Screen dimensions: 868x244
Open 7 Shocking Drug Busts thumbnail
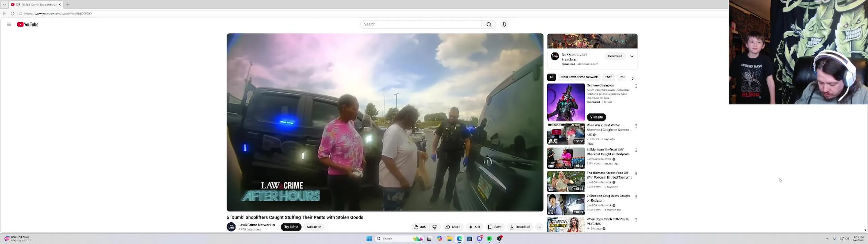click(566, 204)
